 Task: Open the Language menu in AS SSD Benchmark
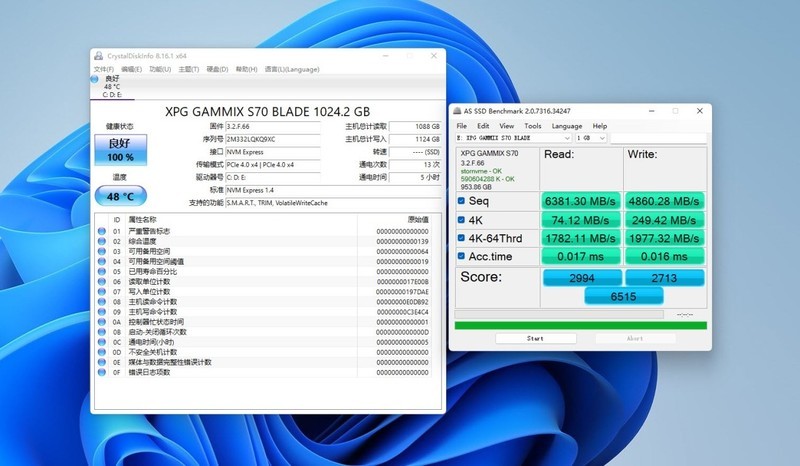(x=567, y=126)
